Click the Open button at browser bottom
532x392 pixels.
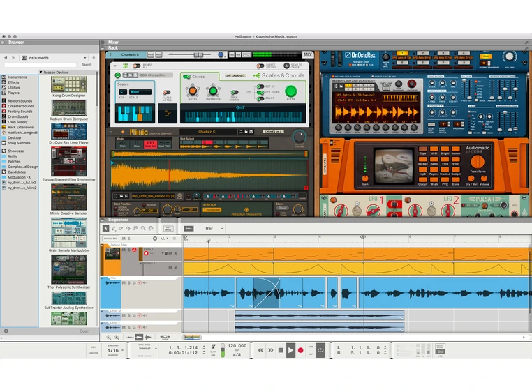(84, 331)
